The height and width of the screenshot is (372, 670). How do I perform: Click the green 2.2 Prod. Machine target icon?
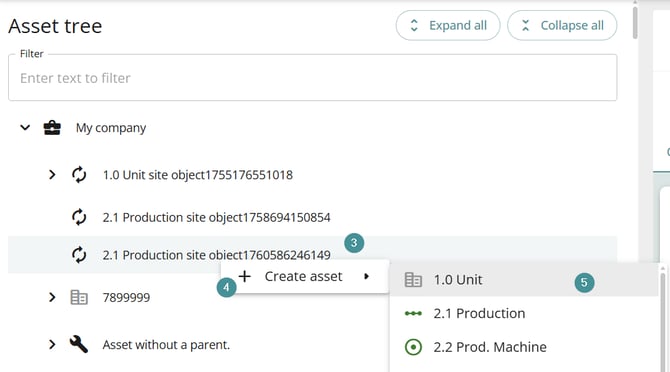(x=413, y=347)
